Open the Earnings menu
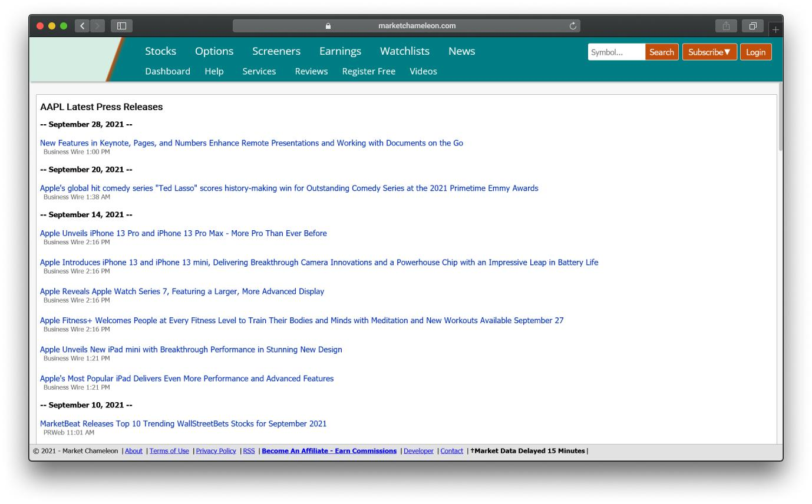The image size is (812, 504). pyautogui.click(x=340, y=51)
